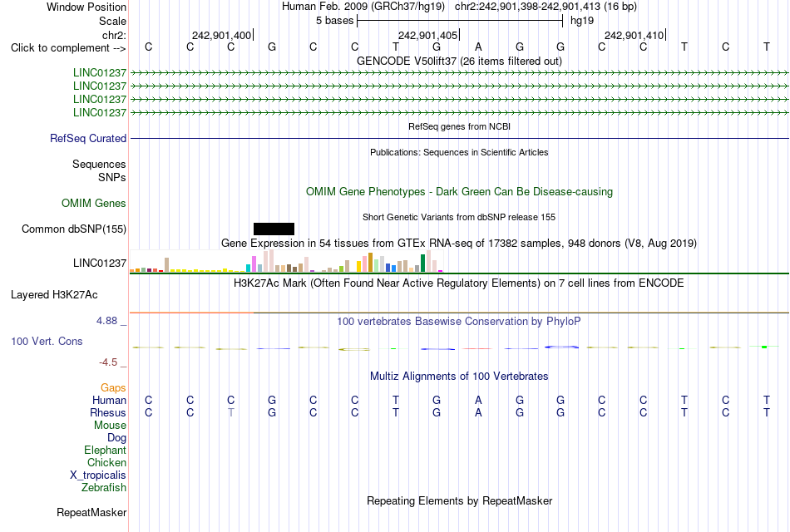This screenshot has width=790, height=532.
Task: Select the X_tropicalis alignment row label
Action: point(98,475)
